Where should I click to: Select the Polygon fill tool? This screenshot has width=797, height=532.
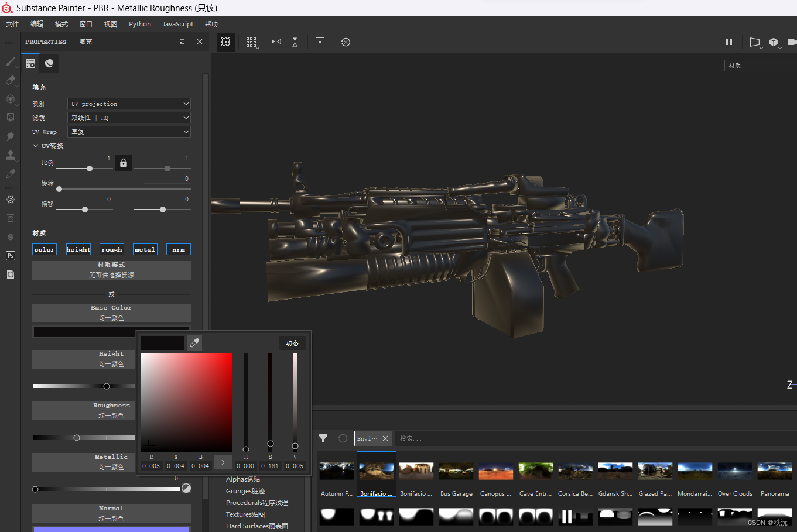pyautogui.click(x=11, y=118)
